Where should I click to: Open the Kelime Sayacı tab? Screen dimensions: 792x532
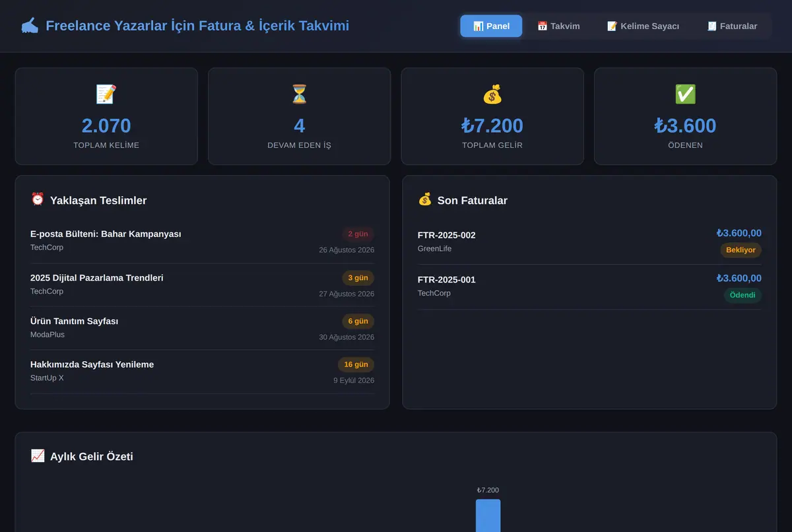(643, 26)
